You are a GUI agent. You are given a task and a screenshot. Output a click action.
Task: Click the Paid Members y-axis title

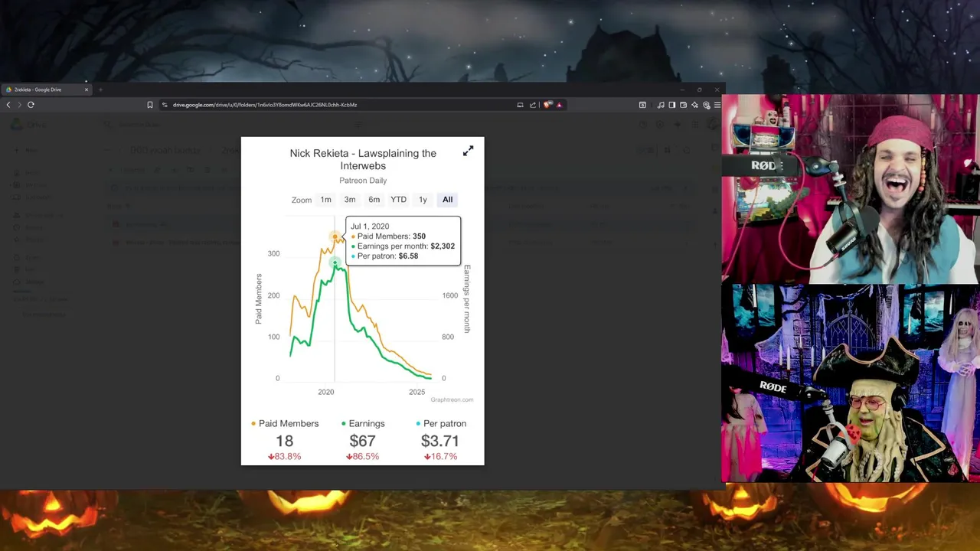259,298
